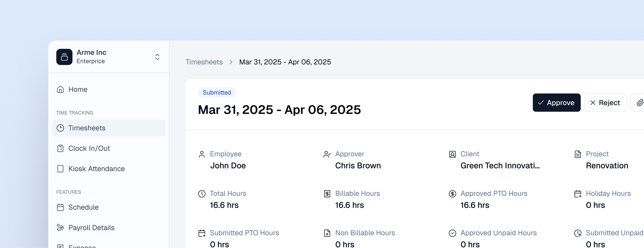Click the Approver user-check icon
Image resolution: width=644 pixels, height=248 pixels.
pos(327,154)
